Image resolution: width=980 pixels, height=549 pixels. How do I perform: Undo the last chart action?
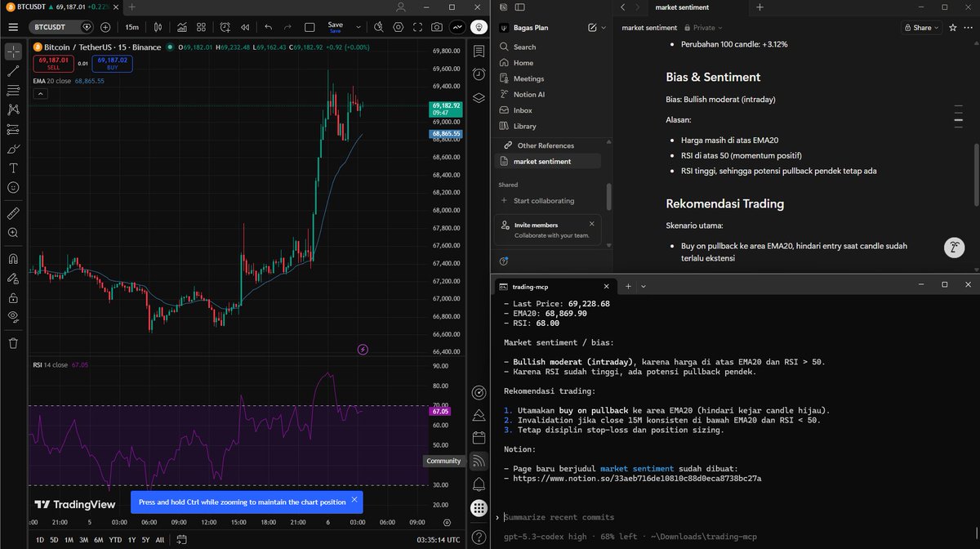click(268, 27)
